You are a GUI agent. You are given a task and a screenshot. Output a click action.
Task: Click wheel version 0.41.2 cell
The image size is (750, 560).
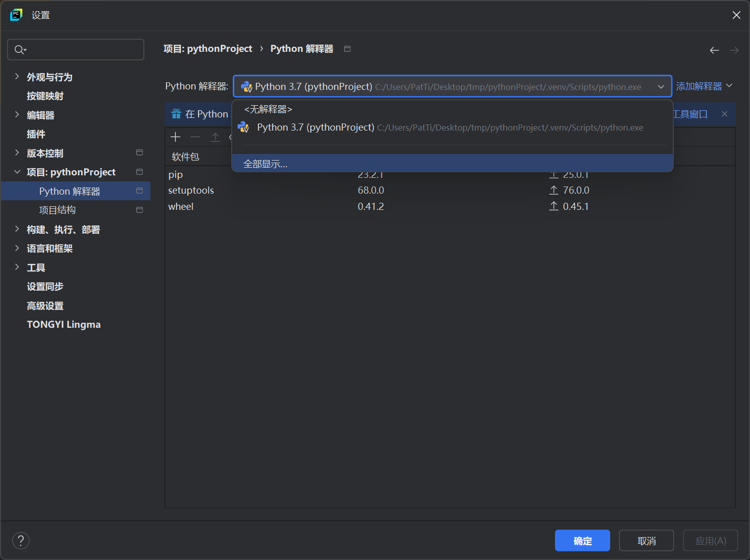coord(371,206)
